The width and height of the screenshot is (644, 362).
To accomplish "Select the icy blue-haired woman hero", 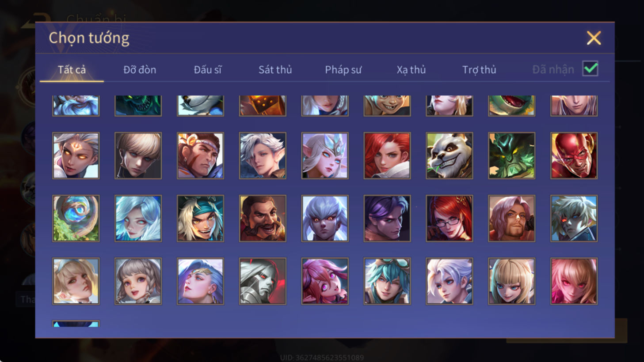I will coord(138,219).
